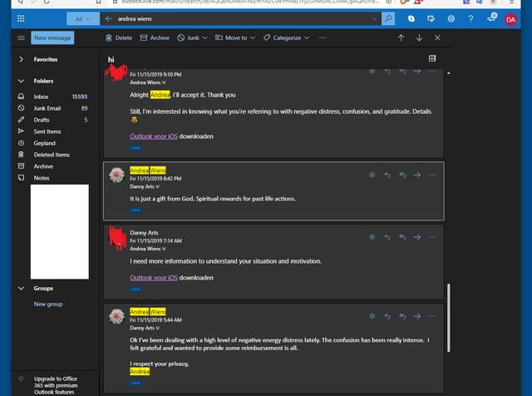Screen dimensions: 532x396
Task: Forward the 5:44 AM message
Action: 417,316
